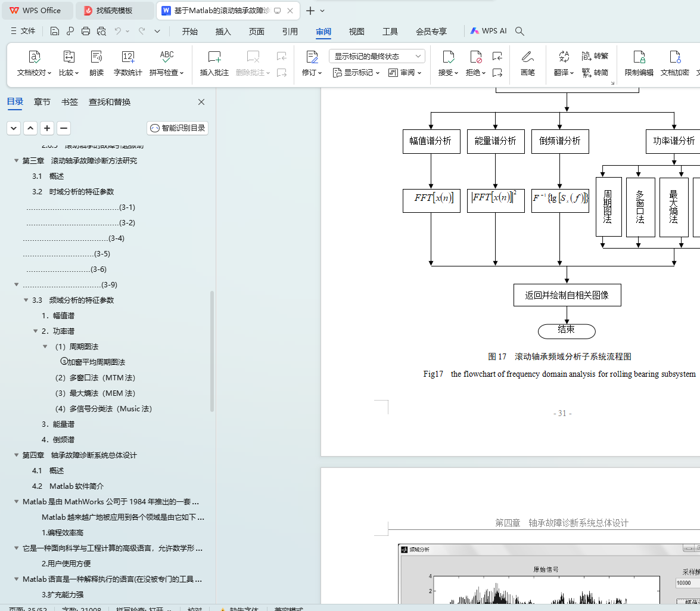Image resolution: width=700 pixels, height=611 pixels.
Task: Switch to the 插入 ribbon tab
Action: click(x=223, y=31)
